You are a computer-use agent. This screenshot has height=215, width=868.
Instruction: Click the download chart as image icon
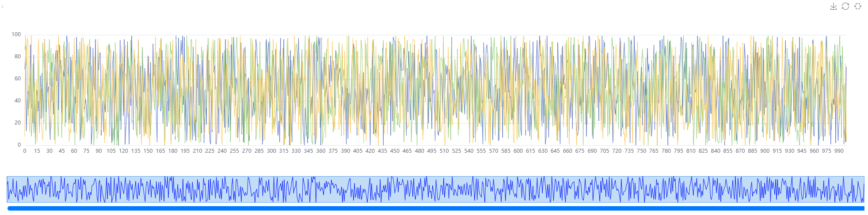[833, 6]
